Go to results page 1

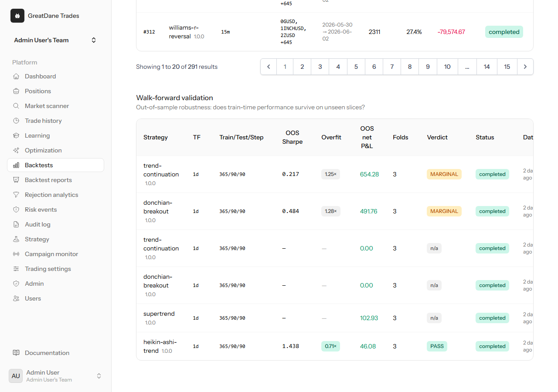click(285, 67)
